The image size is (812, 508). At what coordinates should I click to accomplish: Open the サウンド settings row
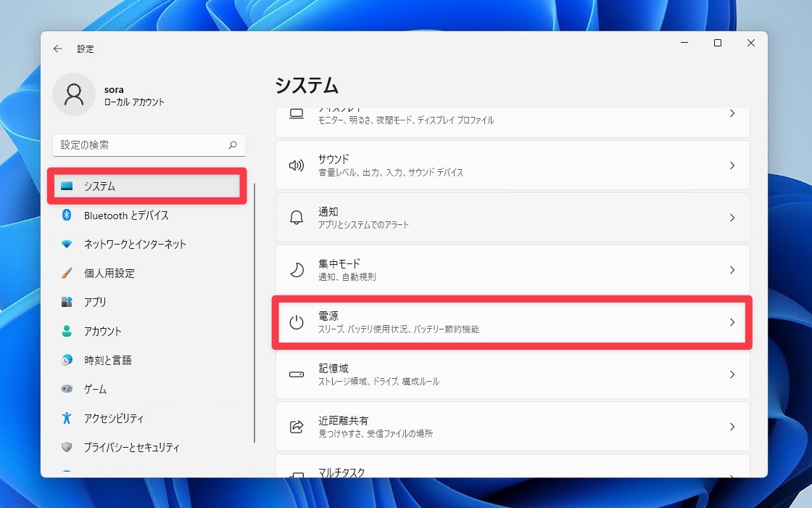click(x=513, y=165)
